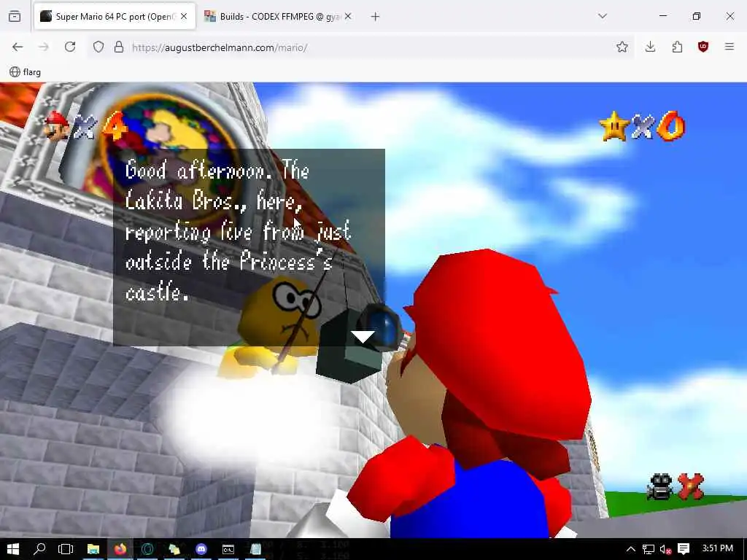The image size is (747, 560).
Task: Open the Extensions menu
Action: click(x=677, y=47)
